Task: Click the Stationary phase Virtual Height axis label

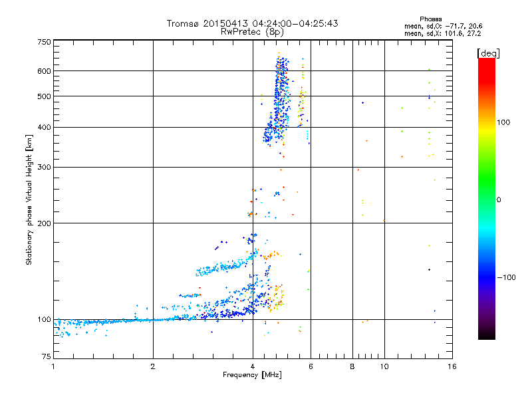Action: pos(29,200)
